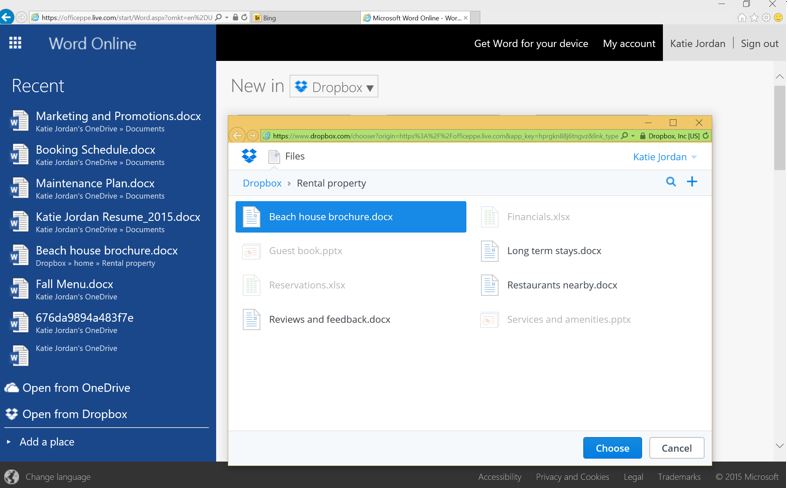Image resolution: width=788 pixels, height=488 pixels.
Task: Open the Privacy and Cookies footer link
Action: click(x=572, y=476)
